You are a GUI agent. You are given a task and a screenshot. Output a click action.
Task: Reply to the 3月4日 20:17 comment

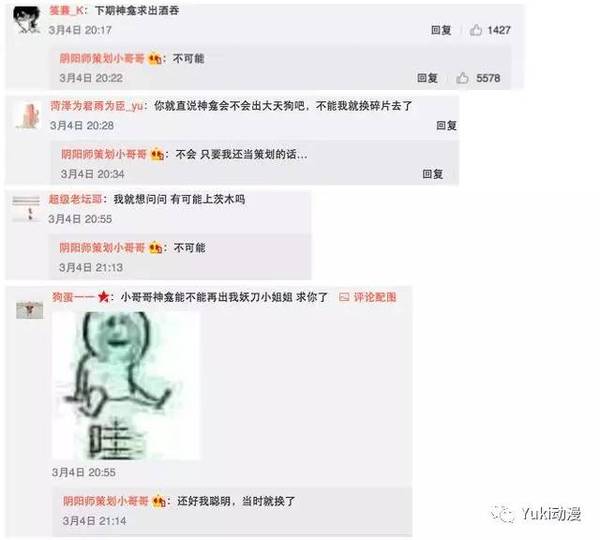(441, 30)
